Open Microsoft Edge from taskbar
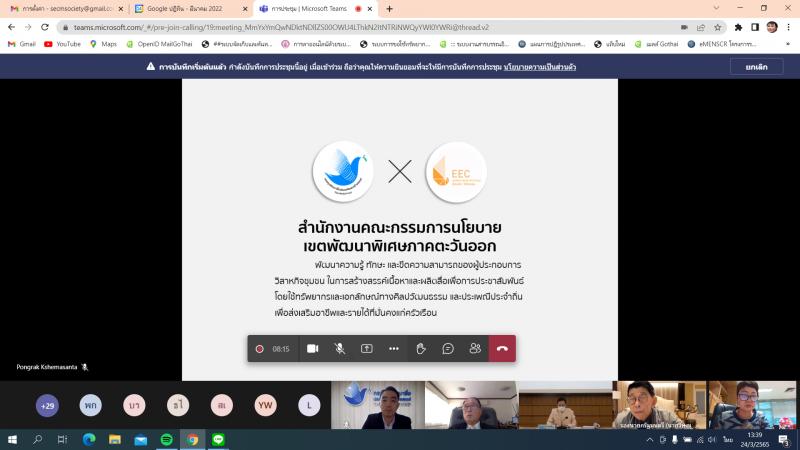The width and height of the screenshot is (800, 450). coord(89,439)
